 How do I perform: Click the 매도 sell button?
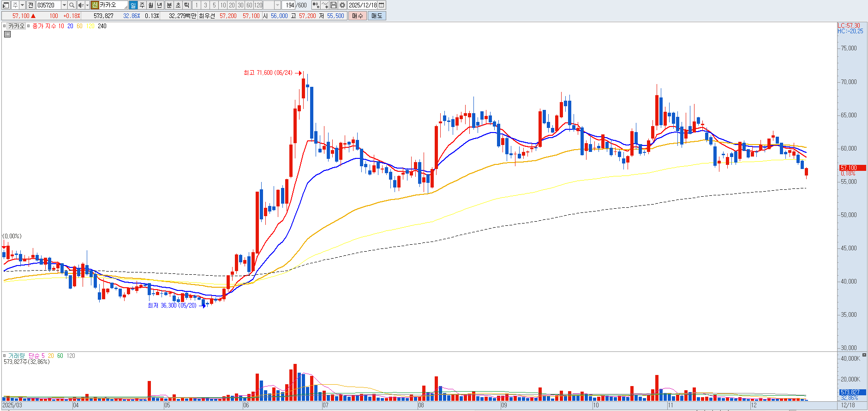tap(377, 16)
